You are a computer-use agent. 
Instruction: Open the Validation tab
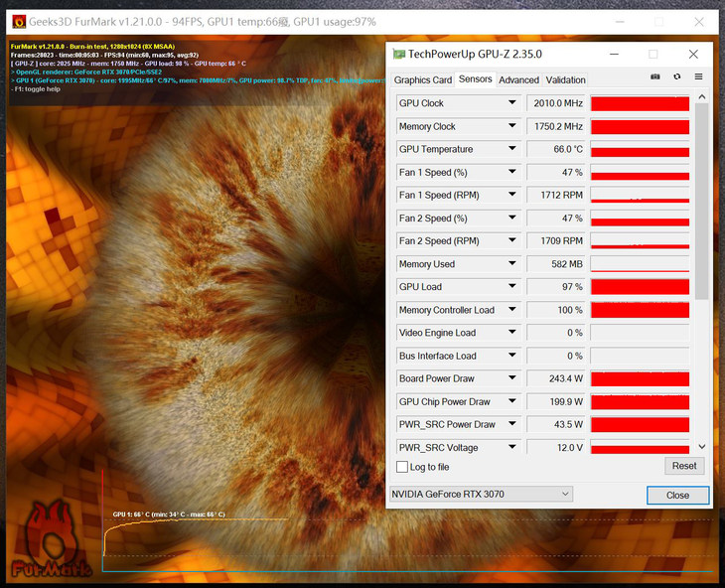[x=565, y=79]
